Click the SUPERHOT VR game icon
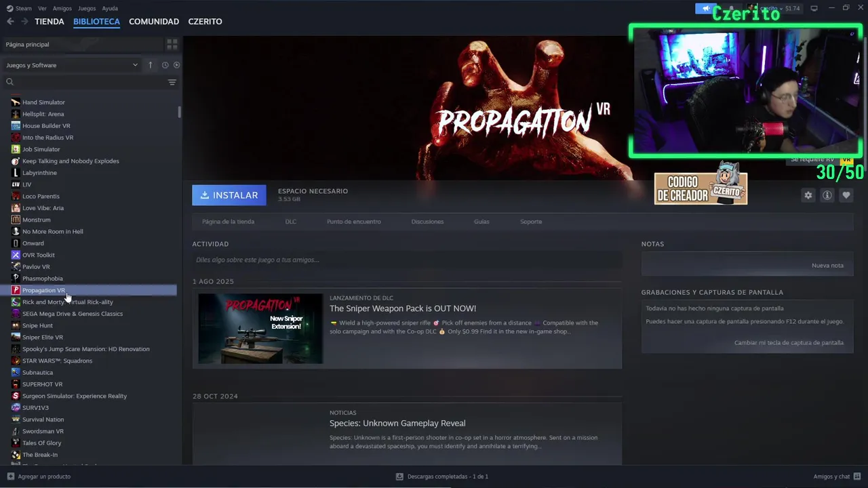 pyautogui.click(x=16, y=384)
